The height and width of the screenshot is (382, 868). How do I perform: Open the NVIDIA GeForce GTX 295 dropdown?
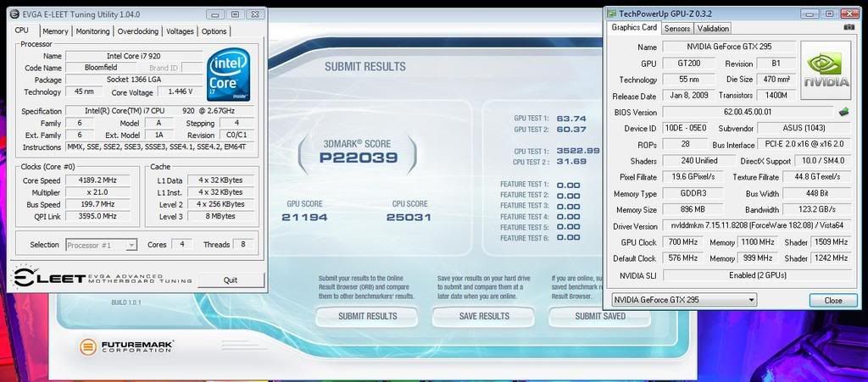pyautogui.click(x=684, y=300)
